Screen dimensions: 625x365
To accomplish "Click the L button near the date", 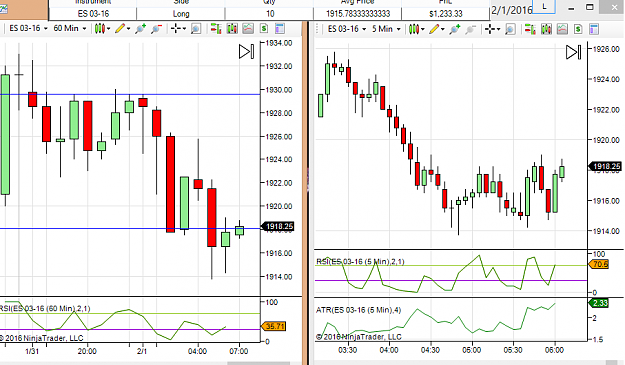I will (x=544, y=7).
